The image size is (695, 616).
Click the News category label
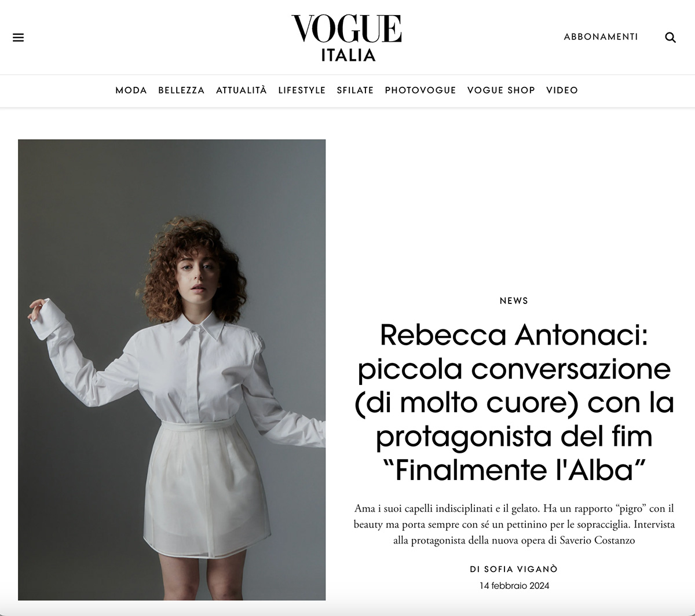pyautogui.click(x=514, y=300)
